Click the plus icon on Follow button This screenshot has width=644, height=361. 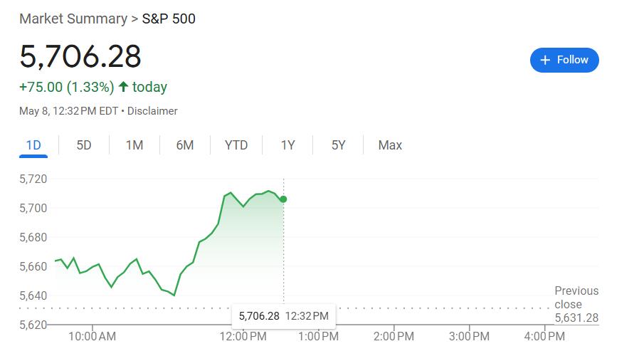coord(545,60)
